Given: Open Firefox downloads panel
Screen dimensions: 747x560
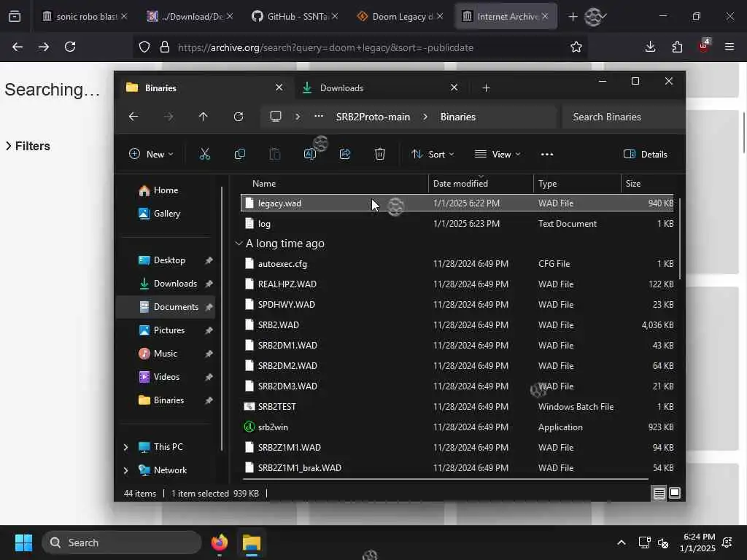Looking at the screenshot, I should (x=650, y=47).
